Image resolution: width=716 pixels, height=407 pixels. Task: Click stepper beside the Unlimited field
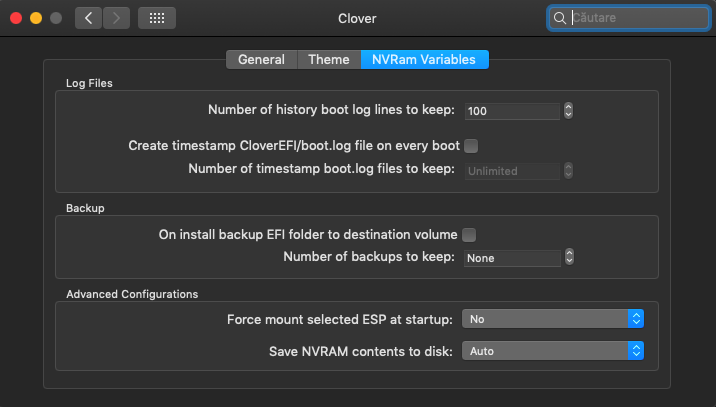569,171
